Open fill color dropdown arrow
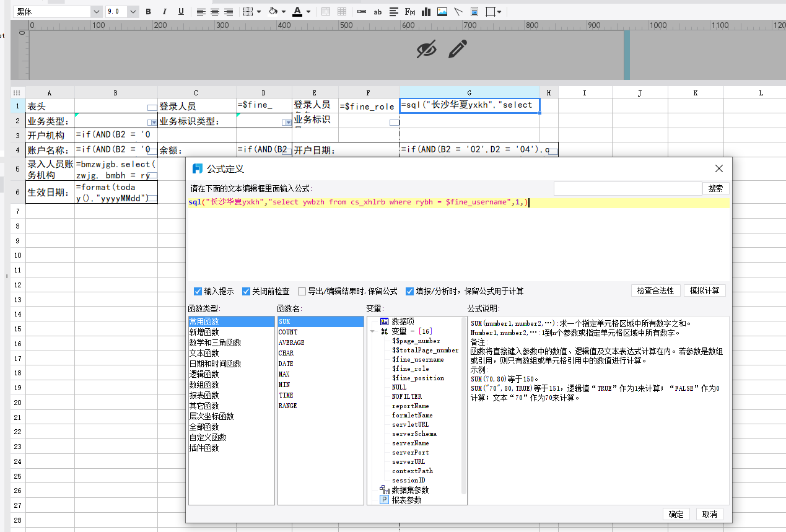Viewport: 786px width, 532px height. pos(284,12)
